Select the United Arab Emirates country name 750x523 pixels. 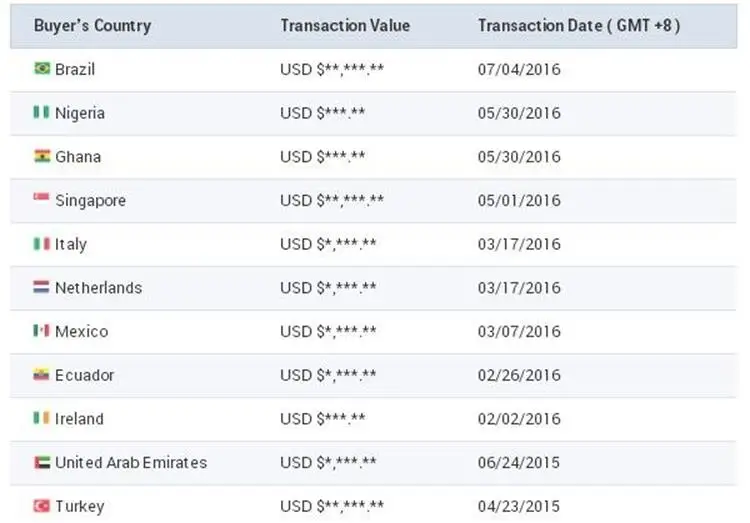click(131, 463)
